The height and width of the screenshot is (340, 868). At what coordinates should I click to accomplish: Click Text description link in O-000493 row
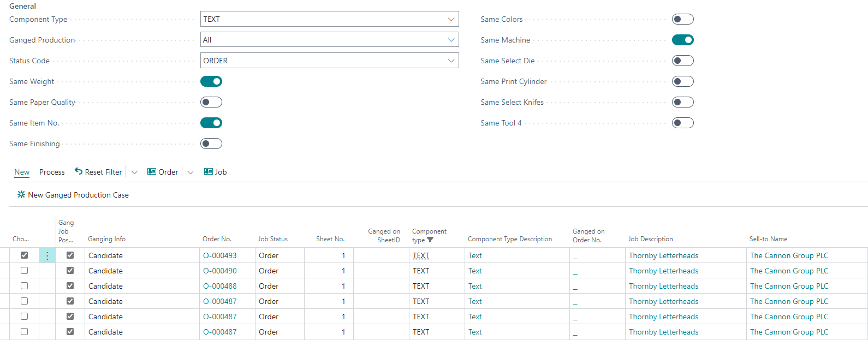(x=475, y=255)
